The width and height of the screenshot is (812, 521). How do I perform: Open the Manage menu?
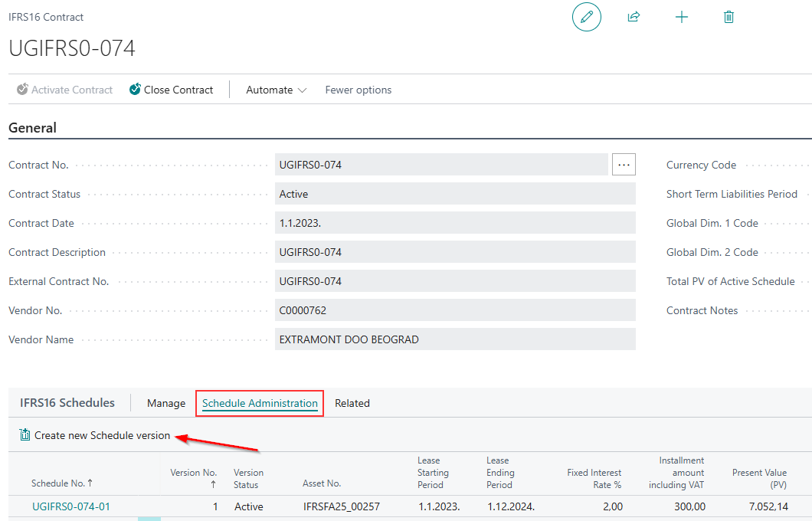[166, 403]
